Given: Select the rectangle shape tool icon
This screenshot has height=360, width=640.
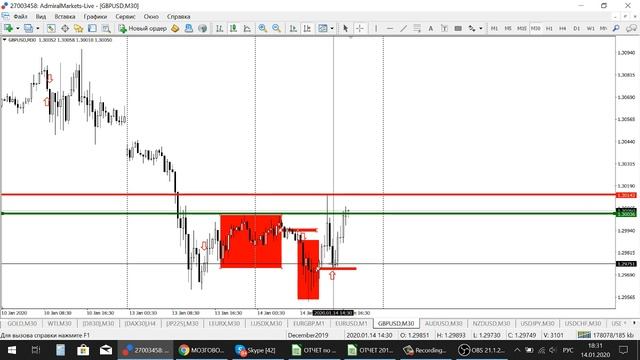Looking at the screenshot, I should click(458, 28).
